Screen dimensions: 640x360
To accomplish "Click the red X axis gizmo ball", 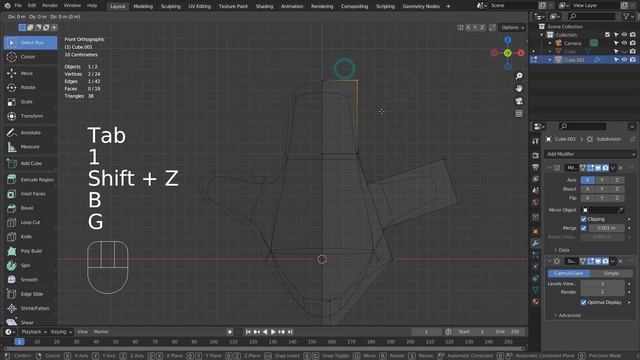I will tap(521, 53).
